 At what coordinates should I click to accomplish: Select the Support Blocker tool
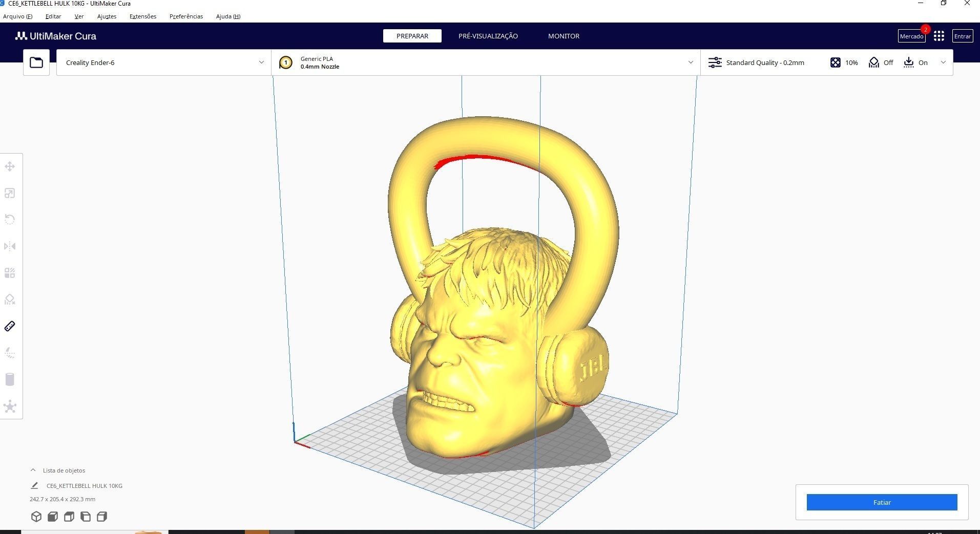pos(10,300)
